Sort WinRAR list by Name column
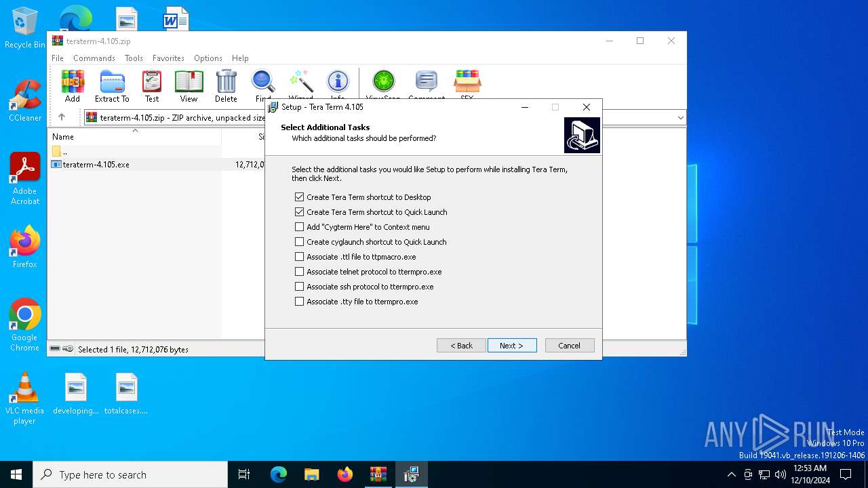 (134, 136)
